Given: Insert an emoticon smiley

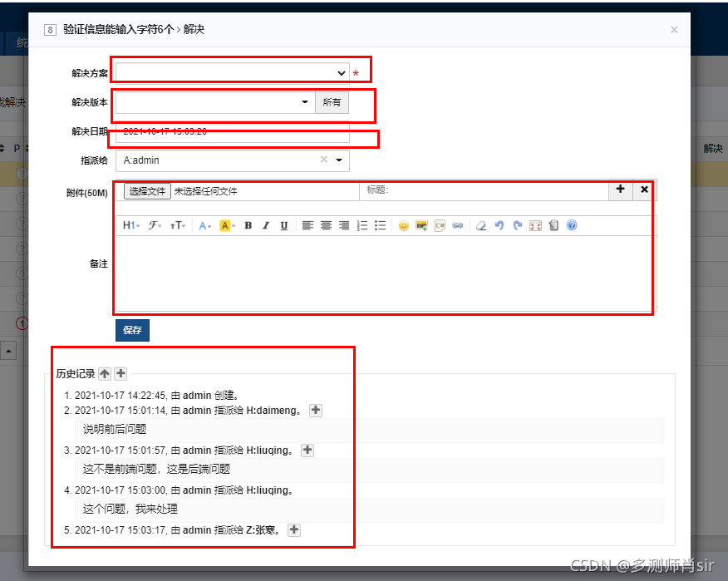Looking at the screenshot, I should 404,226.
